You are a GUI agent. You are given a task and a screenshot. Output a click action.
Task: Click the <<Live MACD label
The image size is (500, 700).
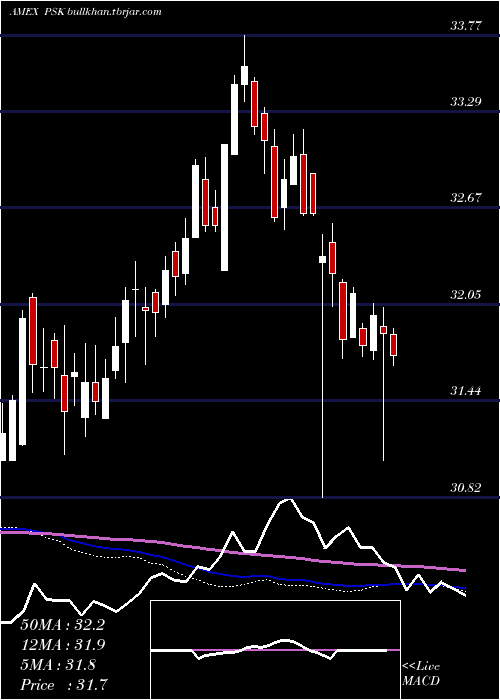coord(421,673)
